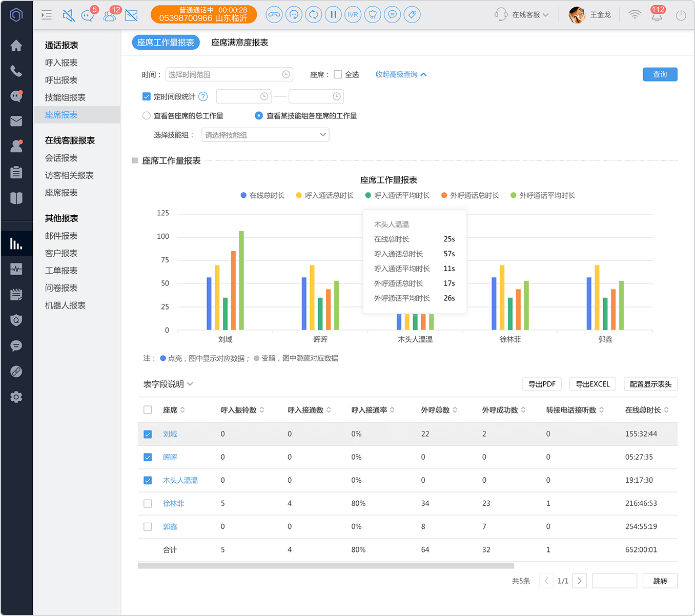Image resolution: width=695 pixels, height=616 pixels.
Task: Open 会话报表 in the side menu
Action: tap(61, 158)
